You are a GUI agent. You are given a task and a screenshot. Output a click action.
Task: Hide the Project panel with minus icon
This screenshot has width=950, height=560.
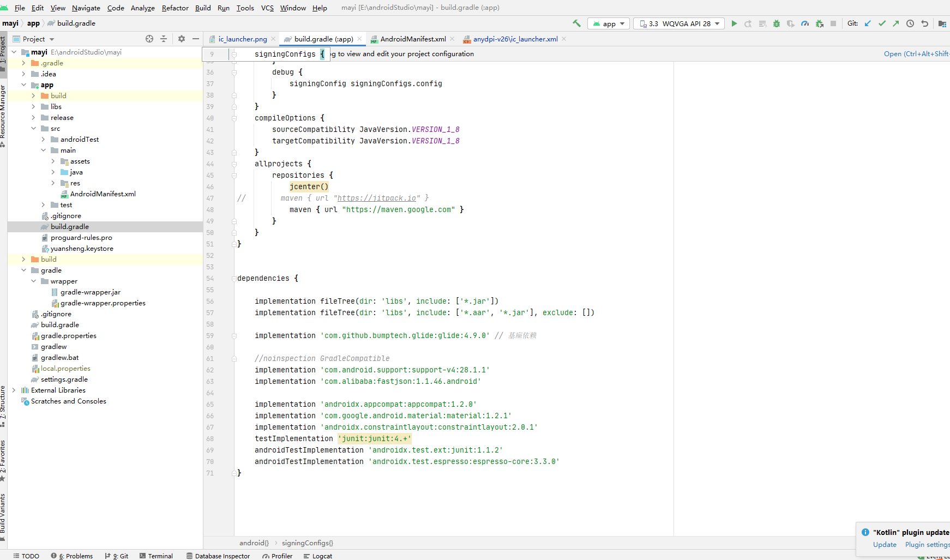(196, 39)
